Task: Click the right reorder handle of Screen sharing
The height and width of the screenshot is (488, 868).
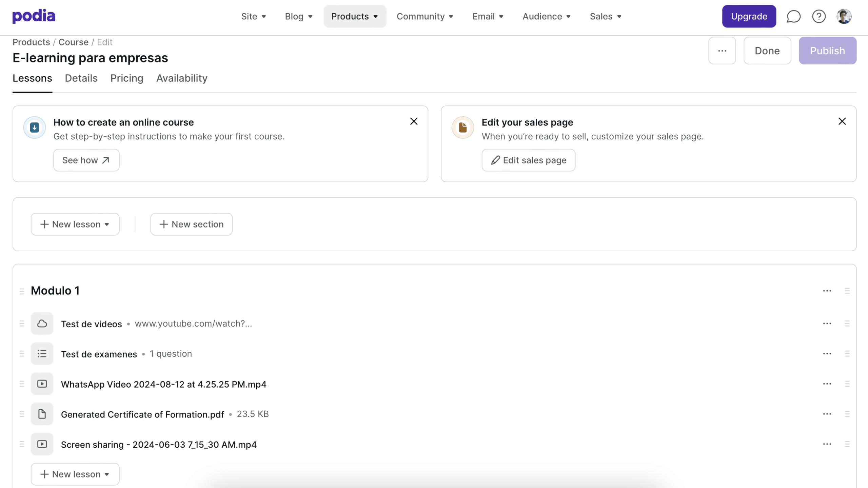Action: point(847,444)
